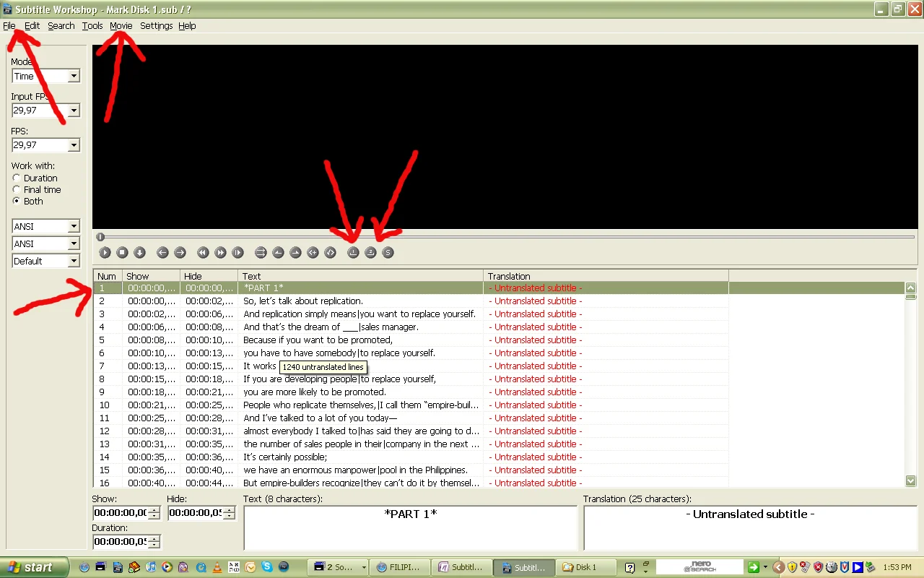The width and height of the screenshot is (924, 578).
Task: Click the round button marked '2'
Action: point(370,252)
